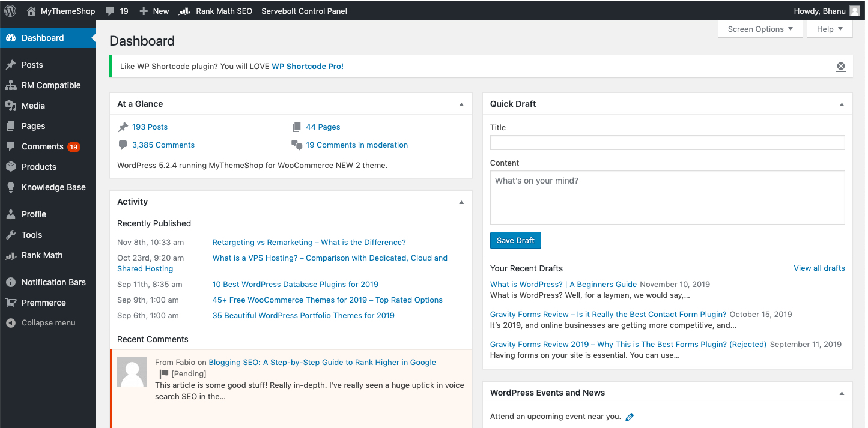Click the Tools wrench icon in sidebar
868x428 pixels.
(x=11, y=235)
